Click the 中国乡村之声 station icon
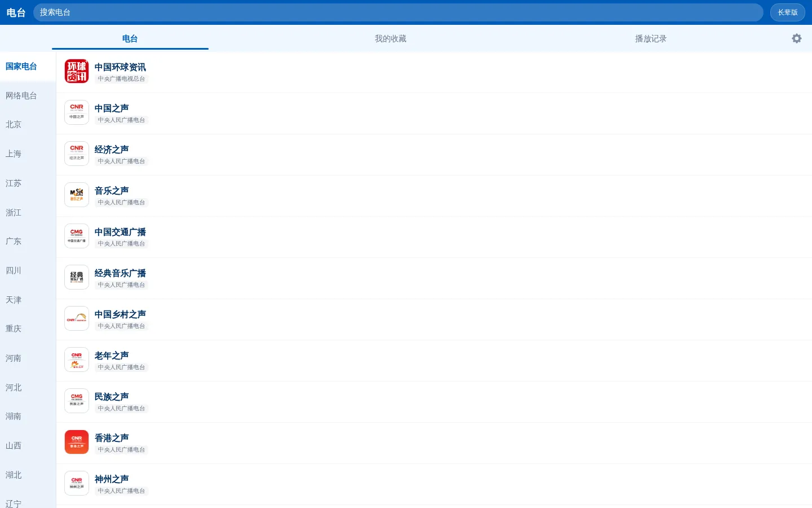Screen dimensions: 812x508 [x=77, y=318]
